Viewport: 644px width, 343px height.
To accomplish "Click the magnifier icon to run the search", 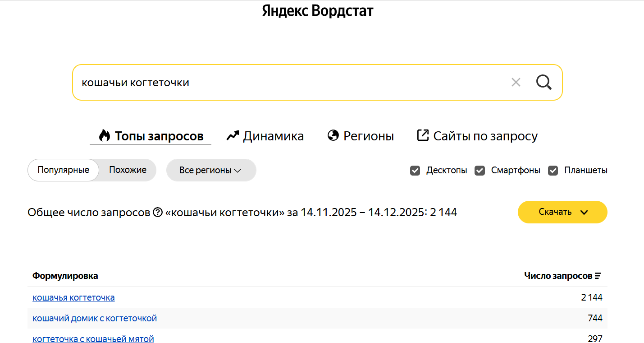I will coord(544,82).
